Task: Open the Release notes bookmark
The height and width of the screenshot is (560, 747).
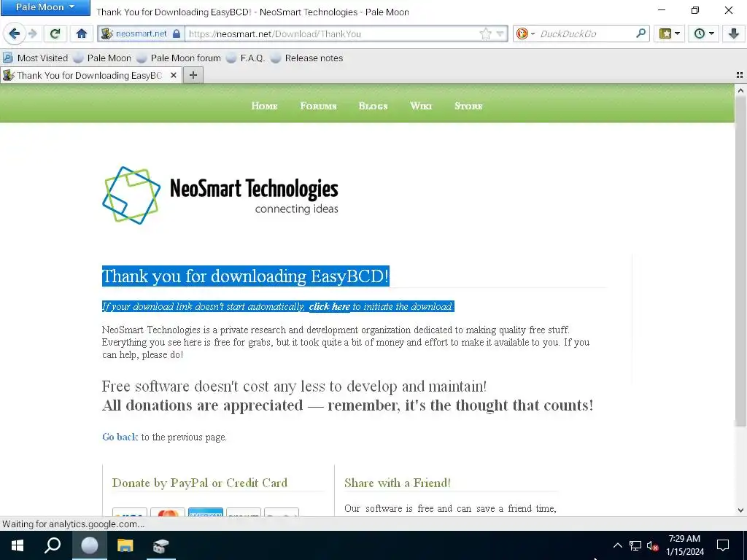Action: (x=307, y=58)
